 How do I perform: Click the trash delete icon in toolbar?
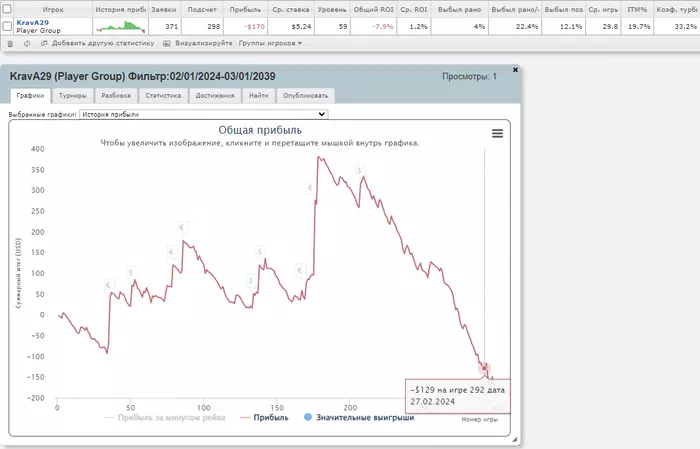10,43
